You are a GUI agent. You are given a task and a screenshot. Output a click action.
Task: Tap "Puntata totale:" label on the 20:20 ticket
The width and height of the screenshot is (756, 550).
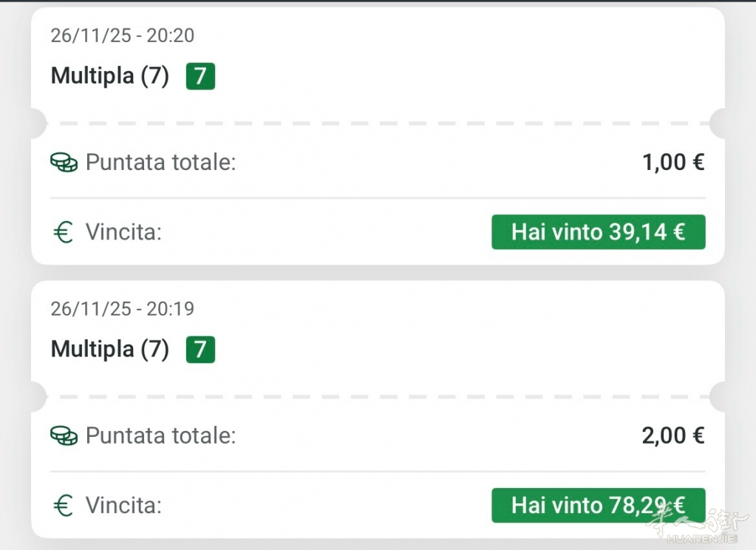tap(160, 163)
